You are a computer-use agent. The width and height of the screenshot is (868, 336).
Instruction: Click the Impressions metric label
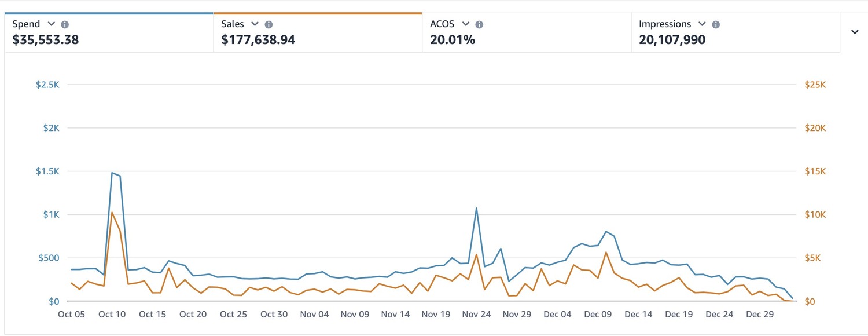coord(665,24)
